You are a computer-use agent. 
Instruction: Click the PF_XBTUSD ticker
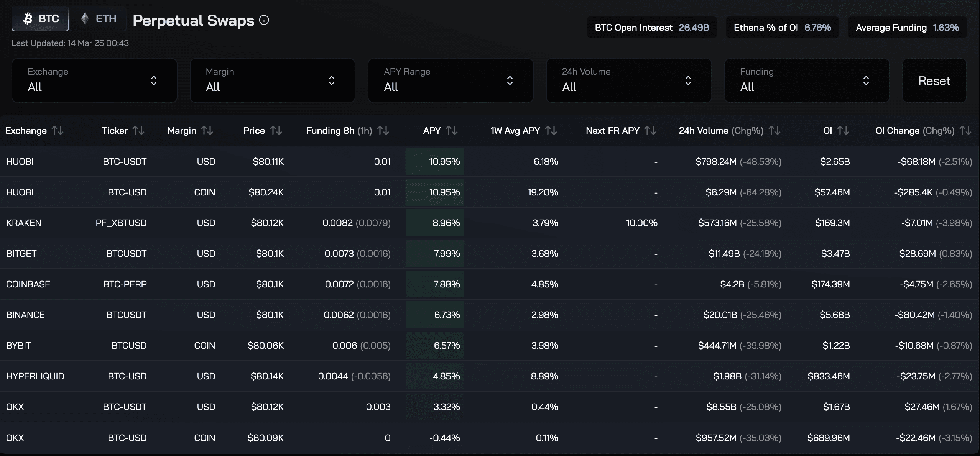coord(121,223)
